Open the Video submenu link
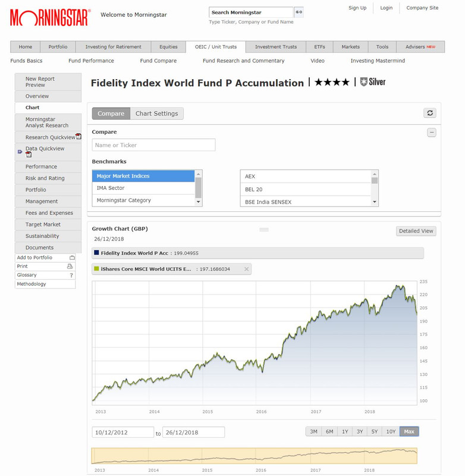This screenshot has height=476, width=465. pos(318,61)
